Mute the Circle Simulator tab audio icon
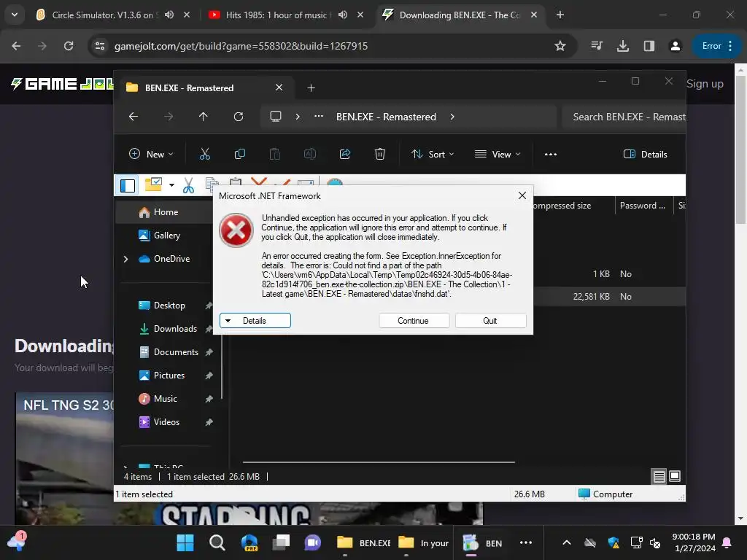 tap(169, 15)
